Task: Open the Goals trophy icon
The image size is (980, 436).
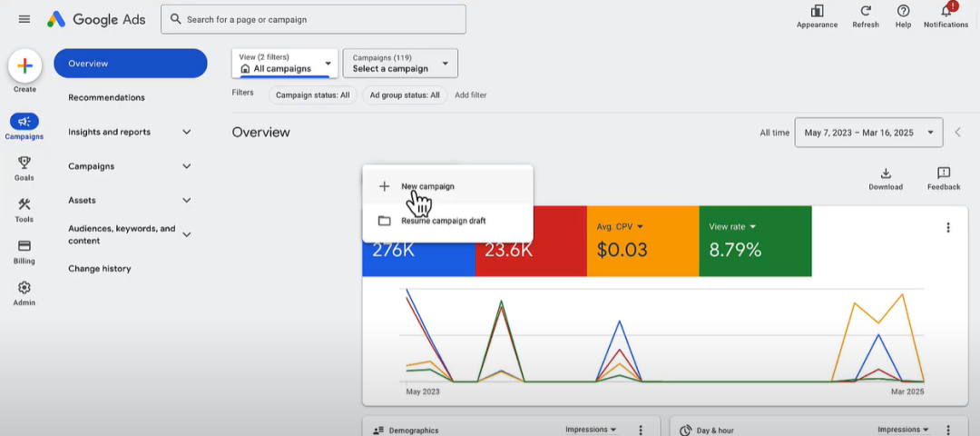Action: point(24,163)
